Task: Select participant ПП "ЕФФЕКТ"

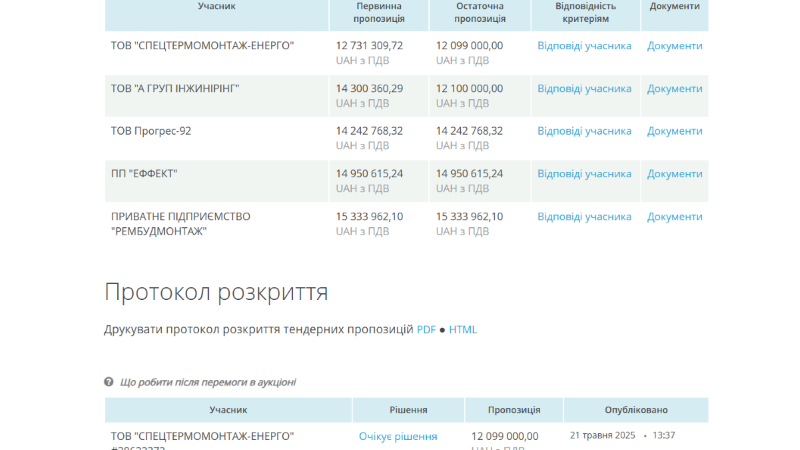Action: tap(144, 173)
